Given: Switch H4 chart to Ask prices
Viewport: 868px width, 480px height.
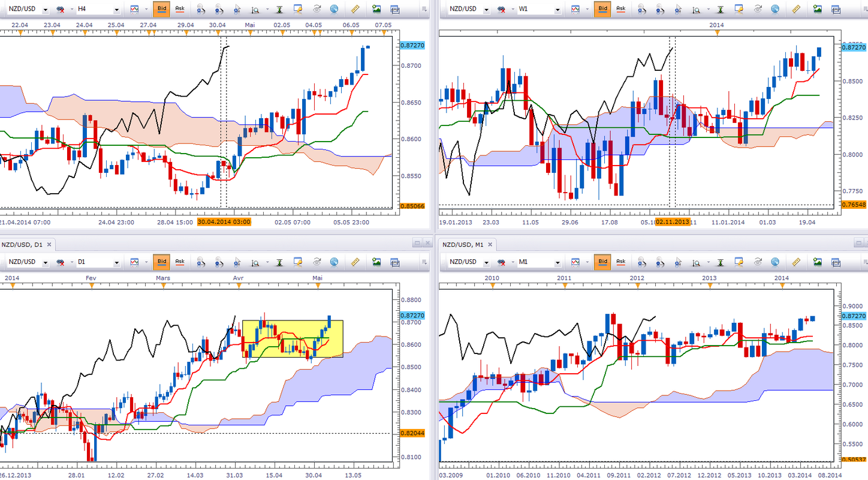Looking at the screenshot, I should click(x=180, y=9).
